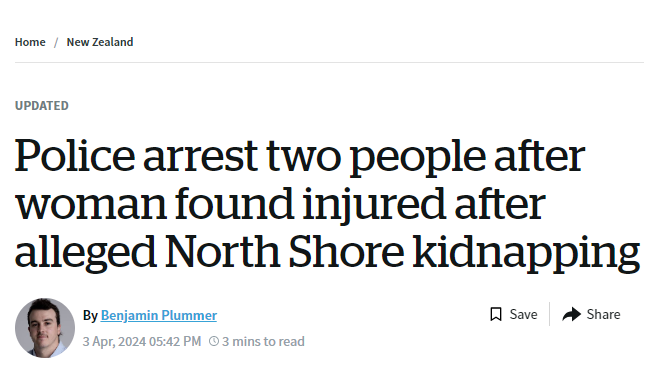
Task: Open Benjamin Plummer's author page link
Action: tap(158, 315)
